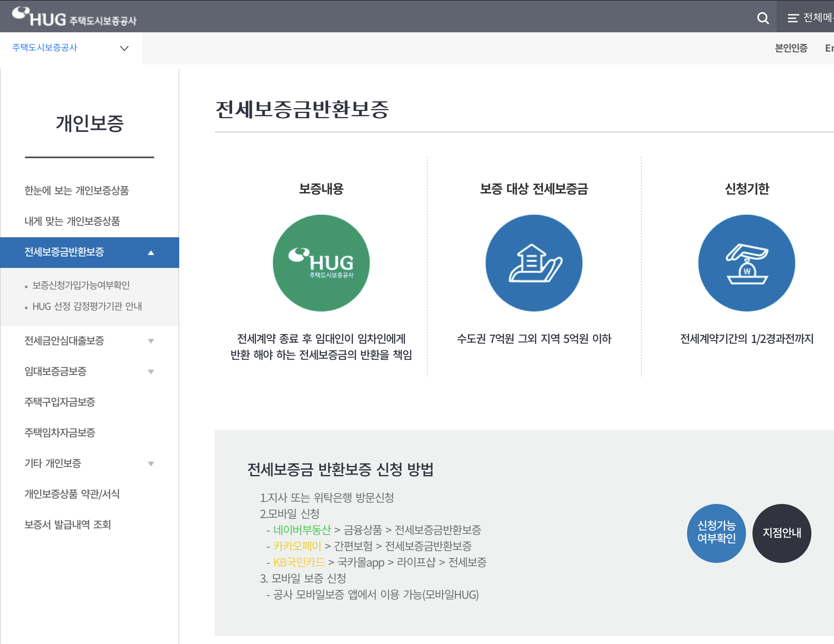Open the search magnifier icon
Screen dimensions: 834x644
point(763,18)
